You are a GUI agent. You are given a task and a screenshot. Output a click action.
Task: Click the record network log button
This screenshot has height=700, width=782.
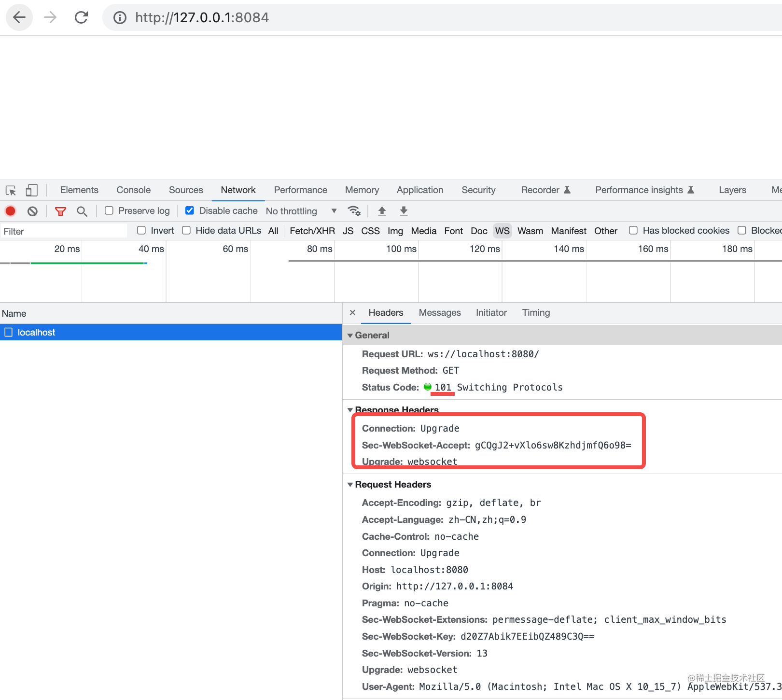10,211
